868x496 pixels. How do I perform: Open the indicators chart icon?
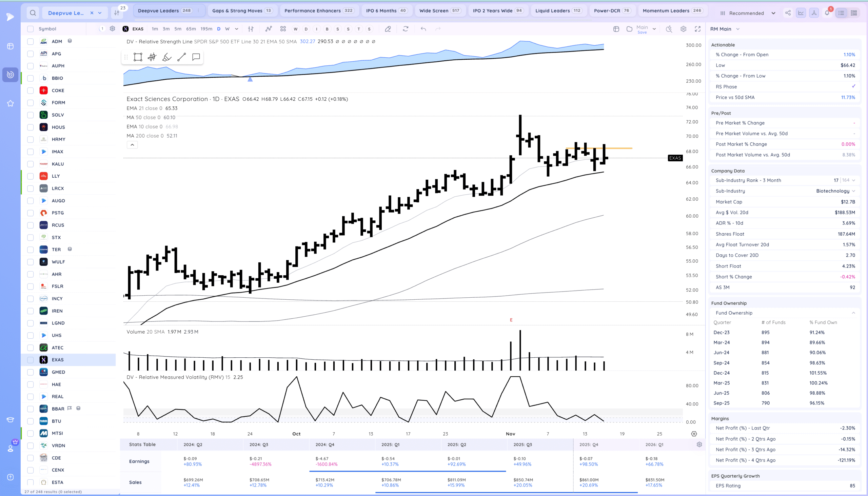point(269,29)
